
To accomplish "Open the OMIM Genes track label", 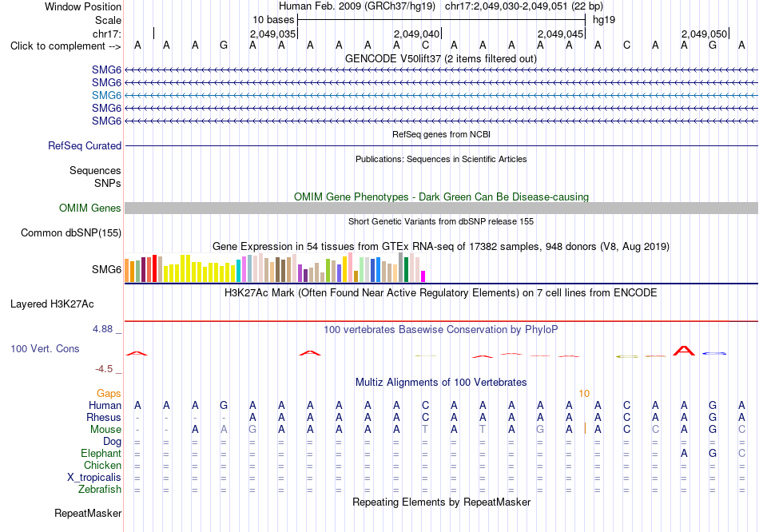I will pos(90,208).
